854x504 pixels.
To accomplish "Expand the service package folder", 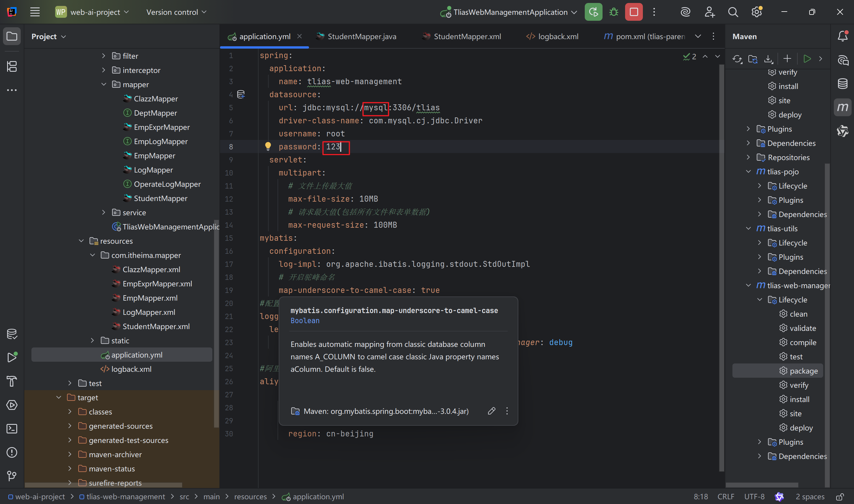I will (x=103, y=212).
